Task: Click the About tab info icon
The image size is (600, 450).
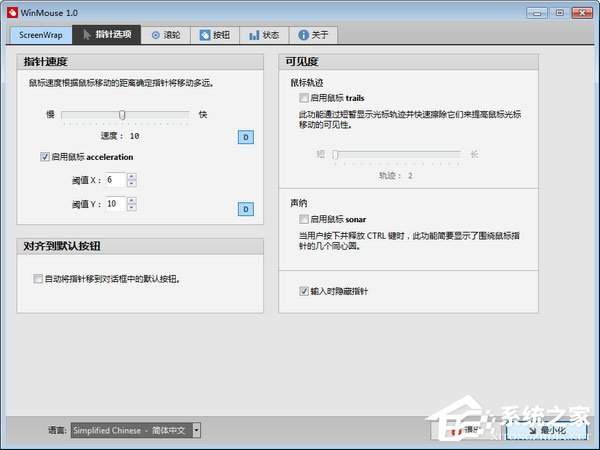Action: (x=303, y=34)
